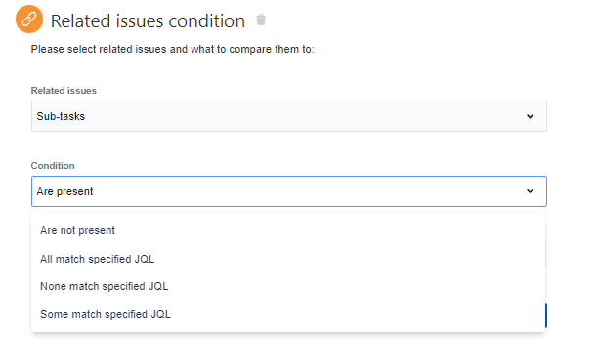Click the hidden field edge behind the dropdown list
Screen dimensions: 597x364
point(546,253)
